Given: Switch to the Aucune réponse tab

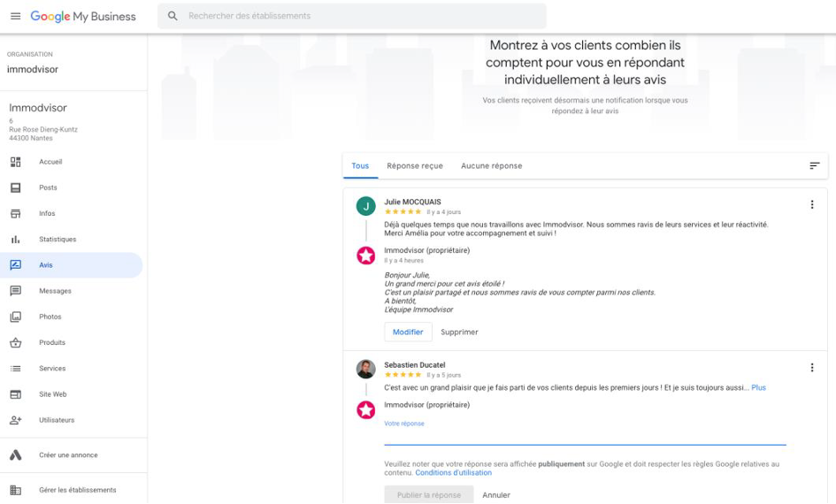Looking at the screenshot, I should [x=491, y=165].
